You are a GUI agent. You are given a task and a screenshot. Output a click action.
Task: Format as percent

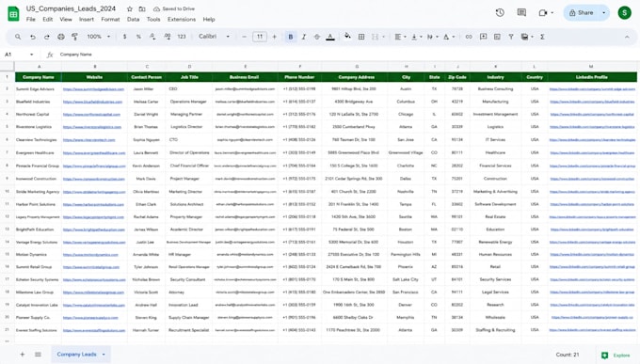click(x=138, y=37)
